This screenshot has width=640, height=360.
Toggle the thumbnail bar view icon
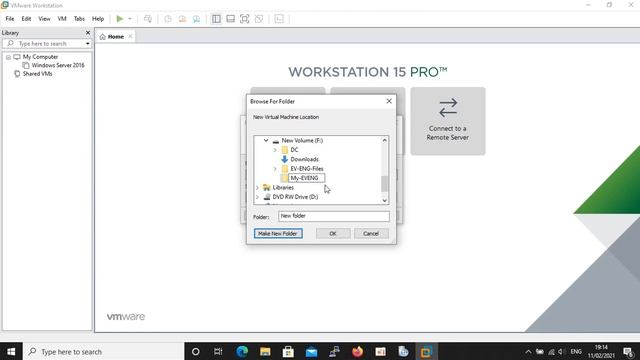(x=231, y=19)
